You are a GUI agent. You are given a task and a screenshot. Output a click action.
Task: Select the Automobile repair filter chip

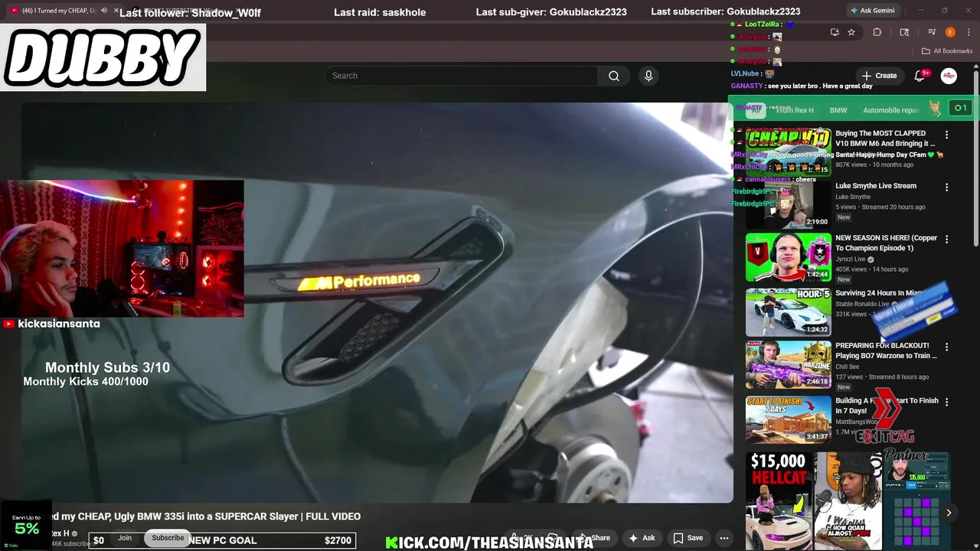pos(891,110)
